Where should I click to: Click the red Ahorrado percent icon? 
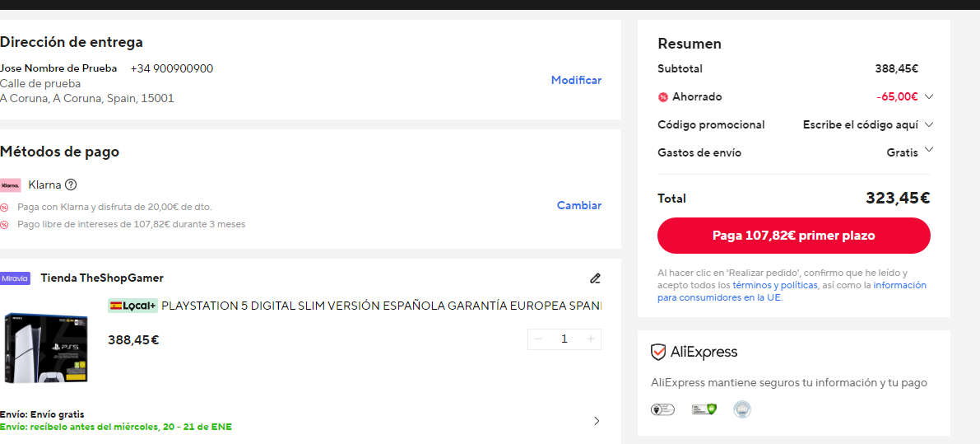[663, 97]
